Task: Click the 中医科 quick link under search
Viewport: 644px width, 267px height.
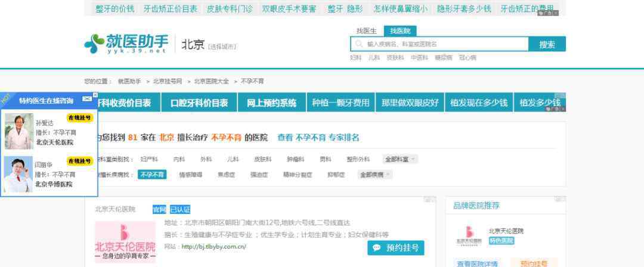Action: [x=420, y=58]
